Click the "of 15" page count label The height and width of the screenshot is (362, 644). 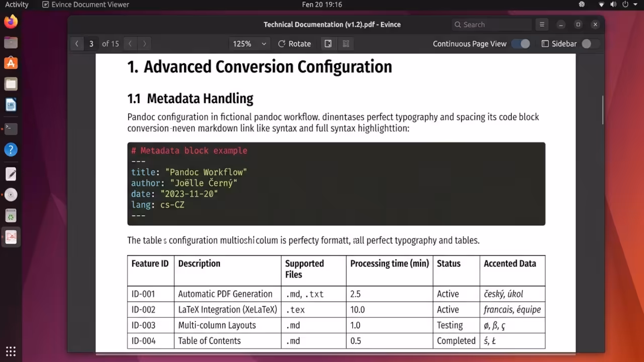tap(110, 44)
